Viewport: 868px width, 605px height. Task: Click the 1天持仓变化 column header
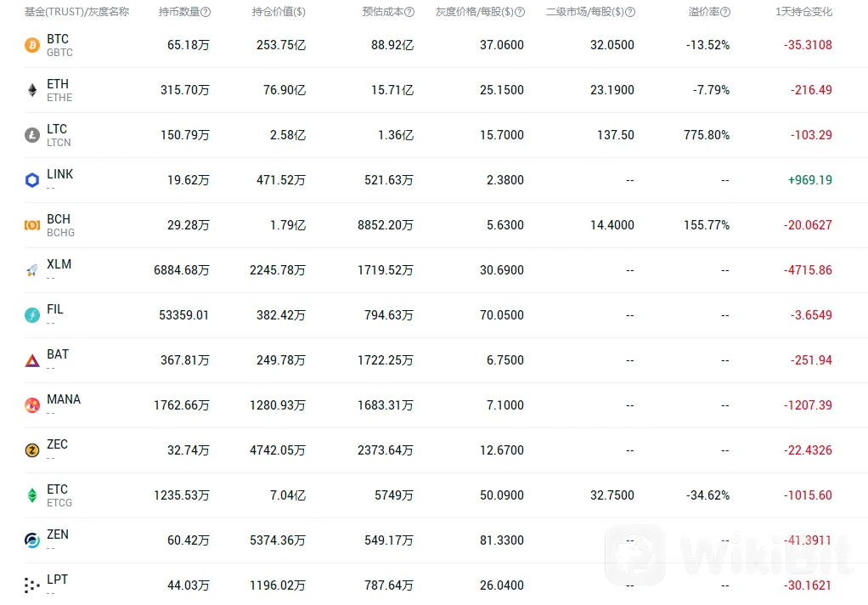pos(803,12)
